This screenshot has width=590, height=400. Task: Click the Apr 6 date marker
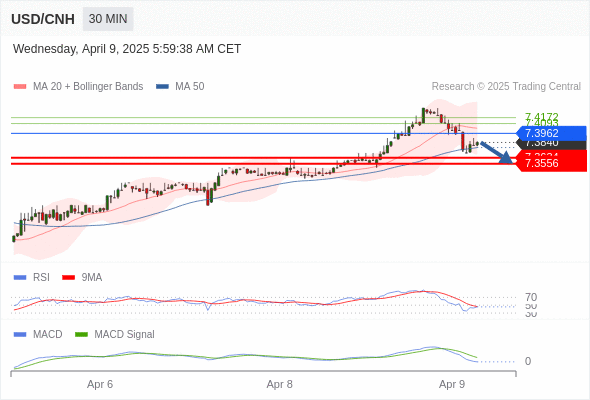pos(100,385)
